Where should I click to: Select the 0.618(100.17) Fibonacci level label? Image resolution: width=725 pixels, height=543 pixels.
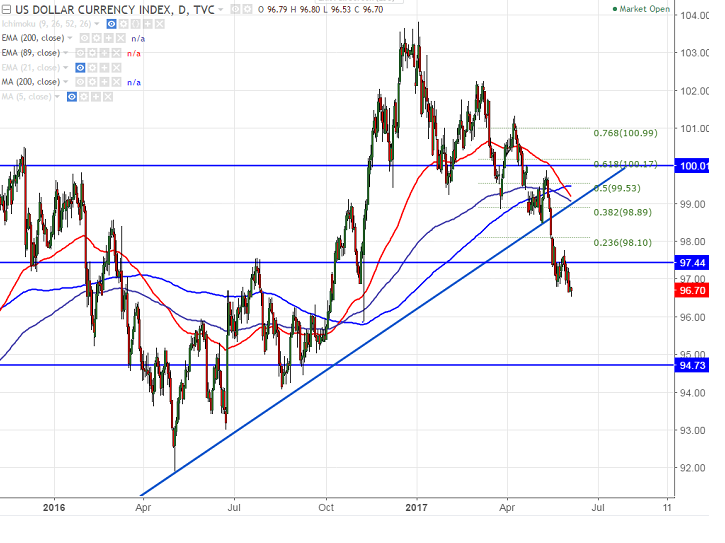[625, 164]
